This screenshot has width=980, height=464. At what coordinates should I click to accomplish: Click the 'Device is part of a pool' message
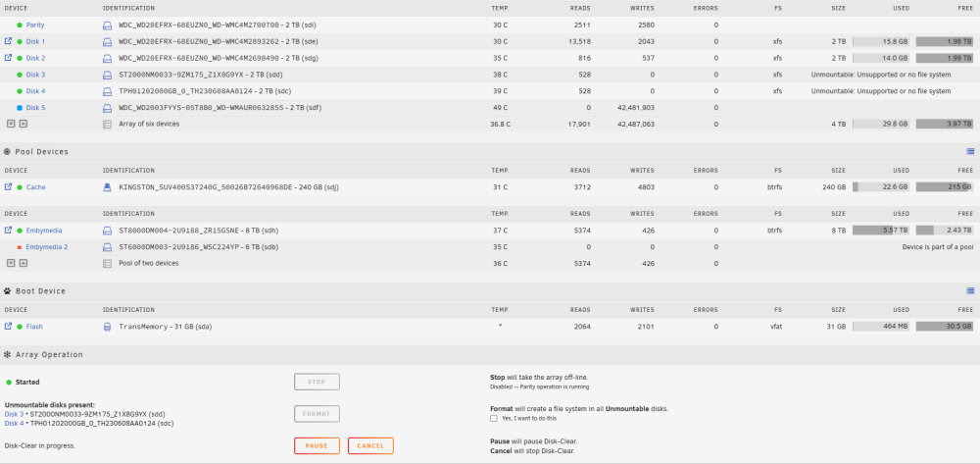click(938, 247)
